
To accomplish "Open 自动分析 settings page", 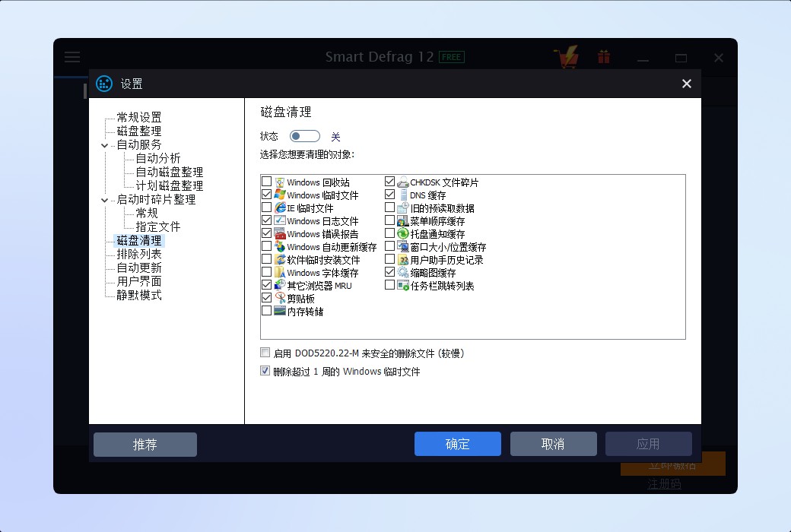I will tap(158, 158).
